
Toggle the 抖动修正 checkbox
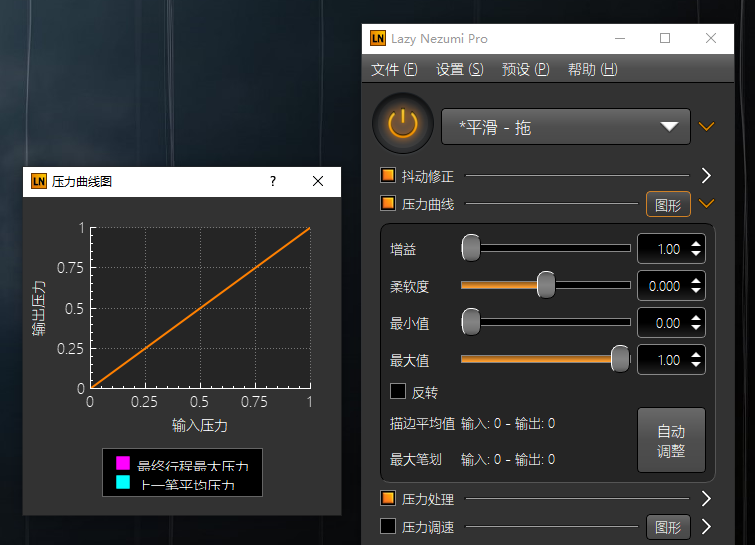(x=388, y=175)
